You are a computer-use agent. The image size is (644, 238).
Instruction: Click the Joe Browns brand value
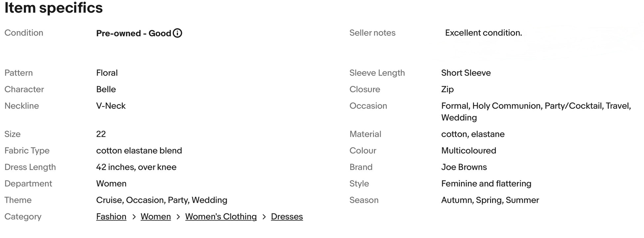464,167
